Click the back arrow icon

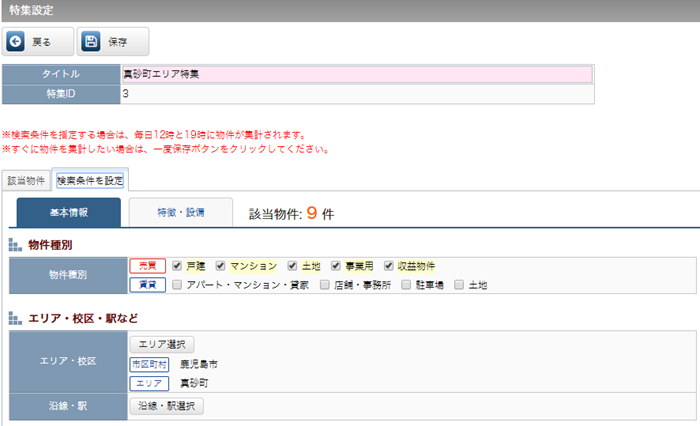16,42
